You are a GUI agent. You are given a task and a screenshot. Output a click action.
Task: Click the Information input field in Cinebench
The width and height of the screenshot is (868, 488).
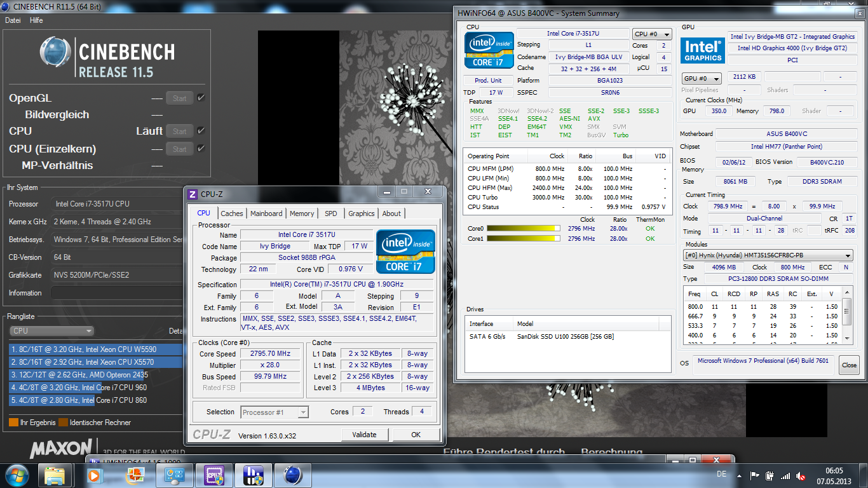click(117, 293)
